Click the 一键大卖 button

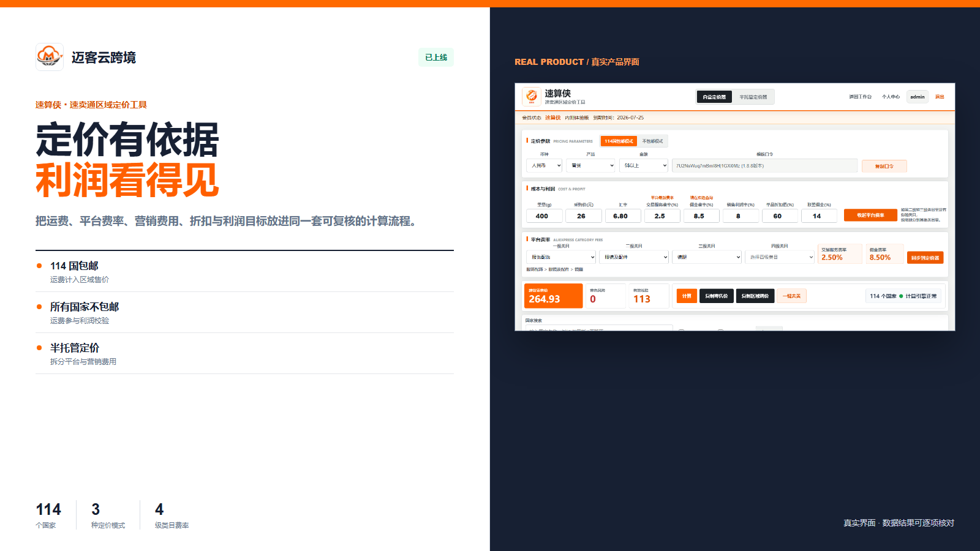(x=792, y=296)
